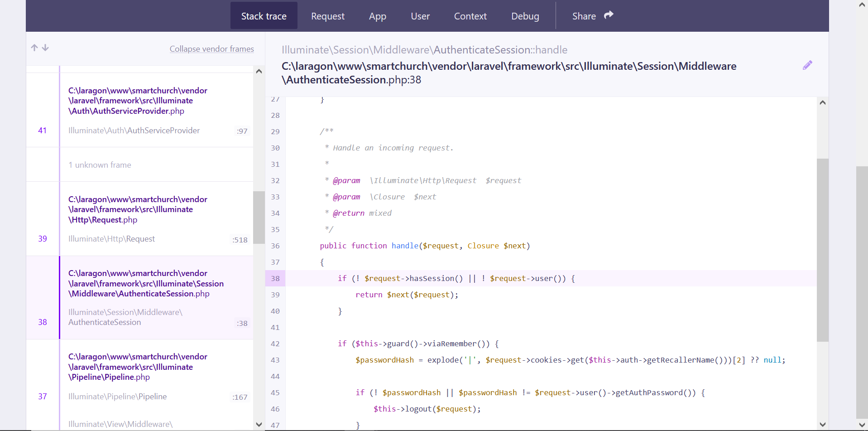Open the Debug tab
868x431 pixels.
tap(525, 16)
